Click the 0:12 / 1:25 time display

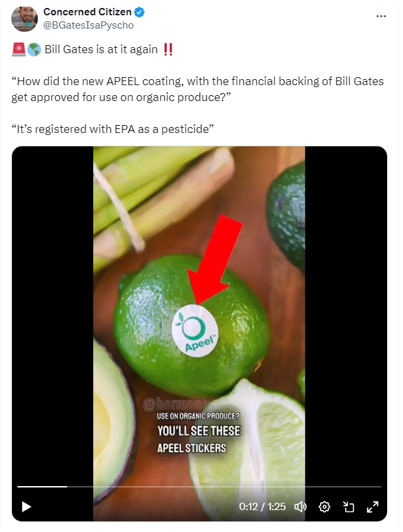click(262, 507)
